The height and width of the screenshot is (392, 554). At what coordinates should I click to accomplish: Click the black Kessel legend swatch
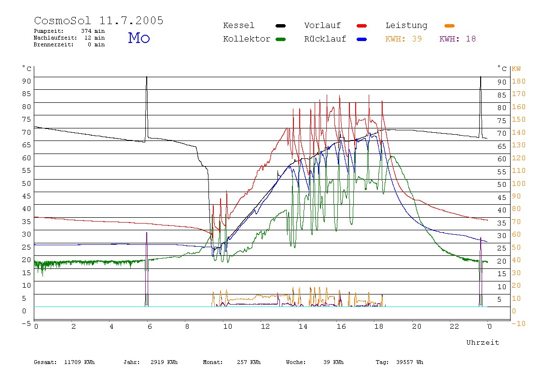(x=280, y=26)
